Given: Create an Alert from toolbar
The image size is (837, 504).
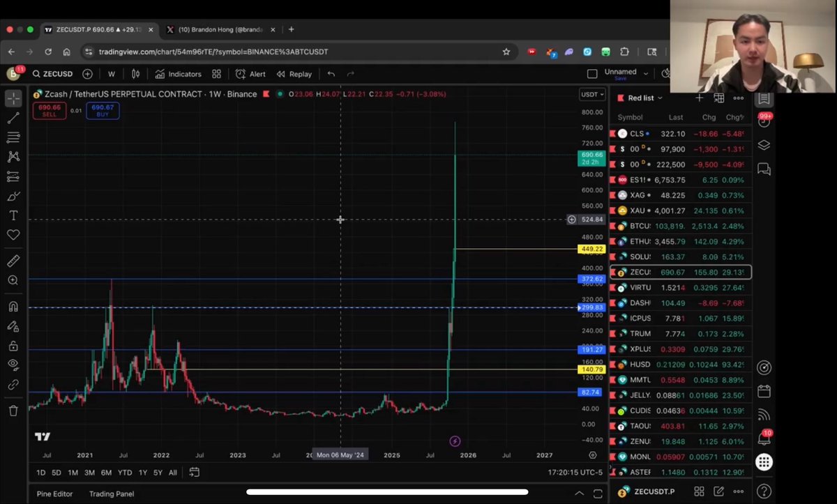Looking at the screenshot, I should tap(250, 74).
